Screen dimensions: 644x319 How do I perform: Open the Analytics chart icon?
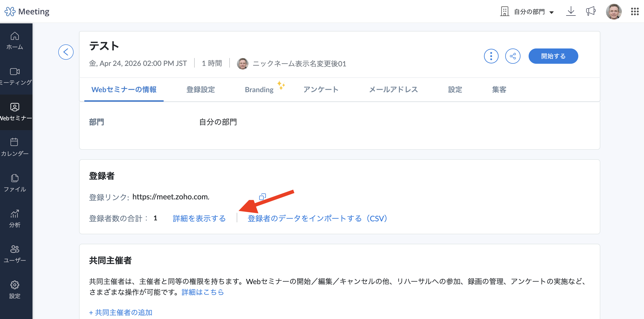point(15,218)
